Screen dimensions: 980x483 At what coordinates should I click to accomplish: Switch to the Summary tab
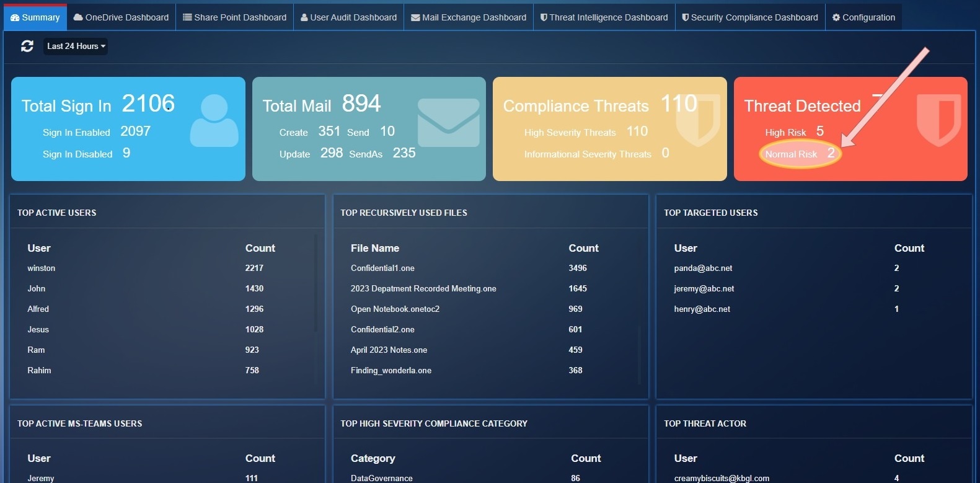(x=35, y=17)
